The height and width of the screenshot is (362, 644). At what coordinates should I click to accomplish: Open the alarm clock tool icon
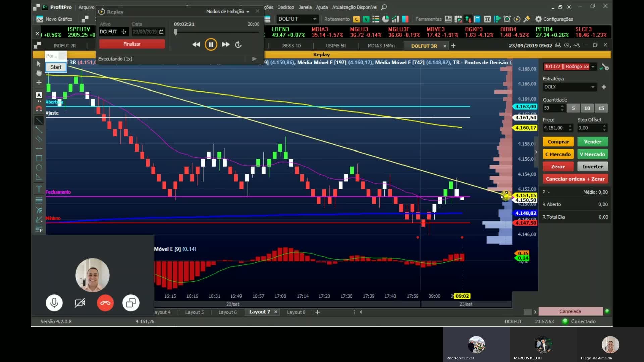(x=507, y=19)
